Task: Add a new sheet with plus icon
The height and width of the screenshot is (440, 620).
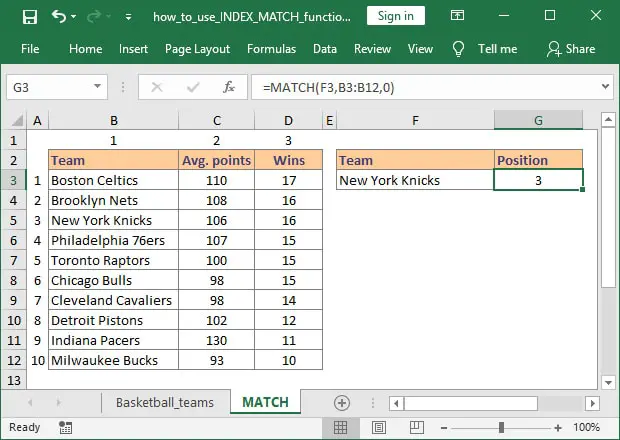Action: [x=342, y=403]
